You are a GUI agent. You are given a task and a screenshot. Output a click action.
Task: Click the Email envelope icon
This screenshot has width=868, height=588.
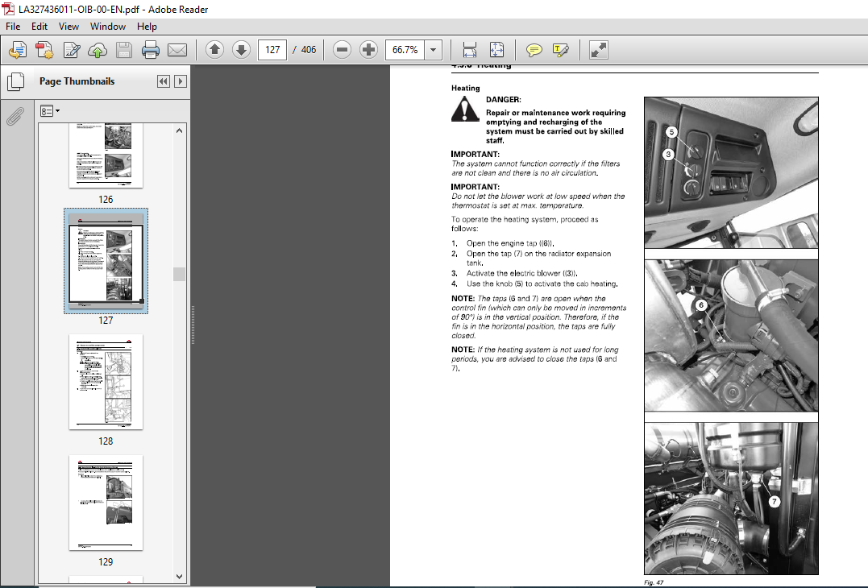click(177, 50)
